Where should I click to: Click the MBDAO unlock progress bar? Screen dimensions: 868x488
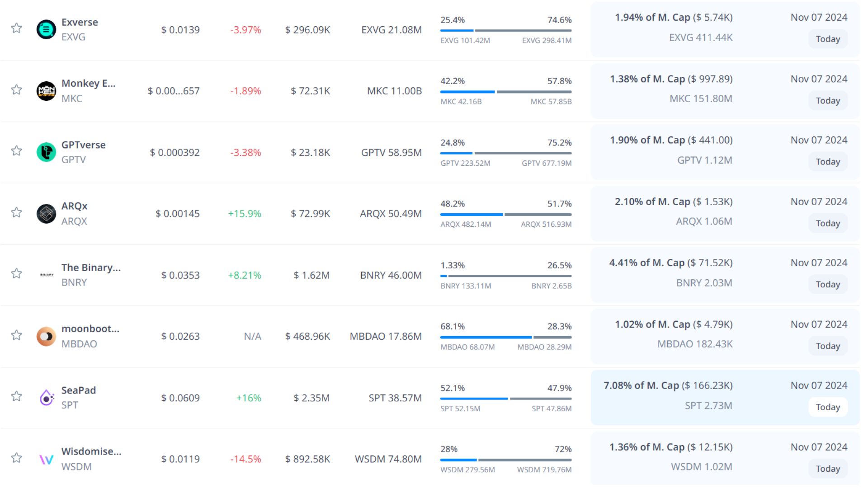[506, 337]
